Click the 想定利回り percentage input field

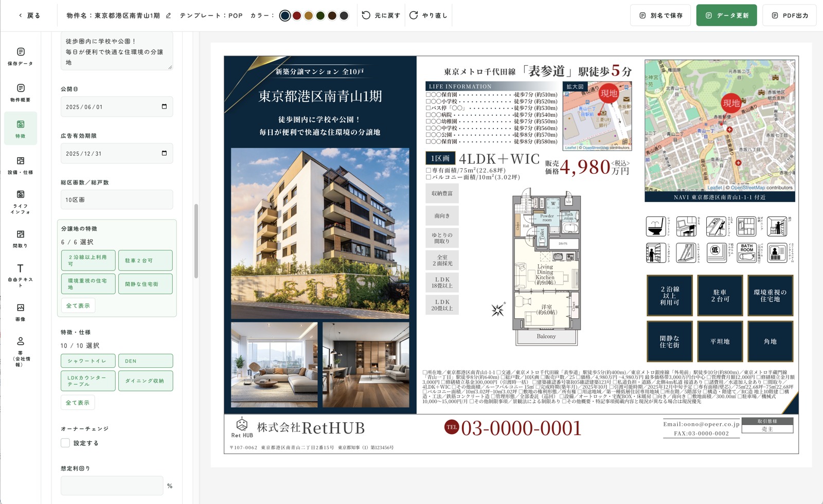(x=112, y=485)
